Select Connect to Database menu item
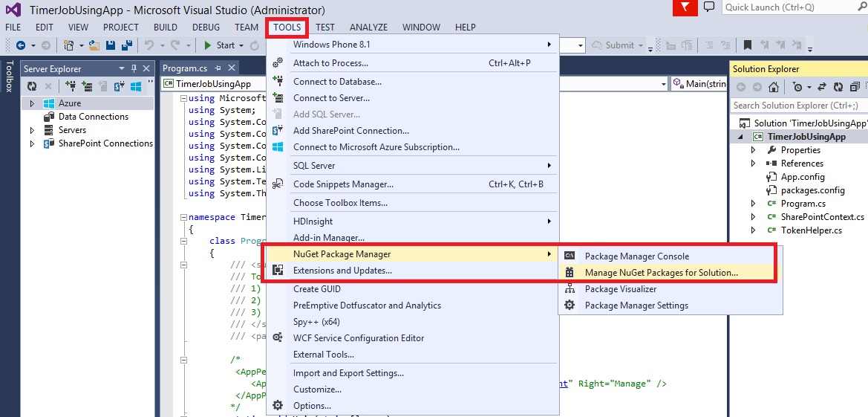This screenshot has width=868, height=417. point(412,82)
